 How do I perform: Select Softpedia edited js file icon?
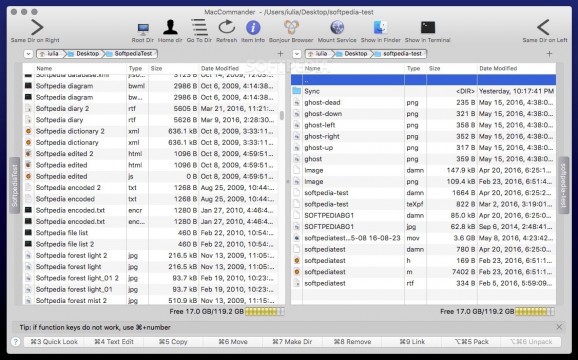pyautogui.click(x=28, y=176)
